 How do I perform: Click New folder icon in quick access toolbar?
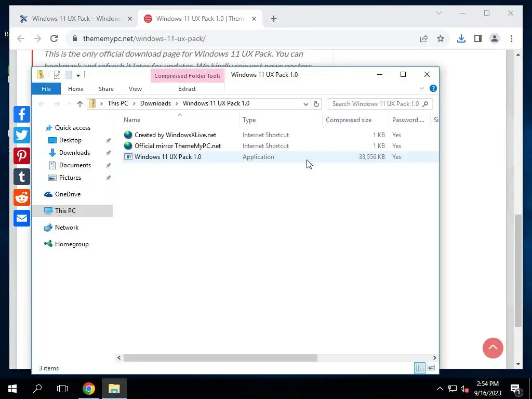coord(69,75)
